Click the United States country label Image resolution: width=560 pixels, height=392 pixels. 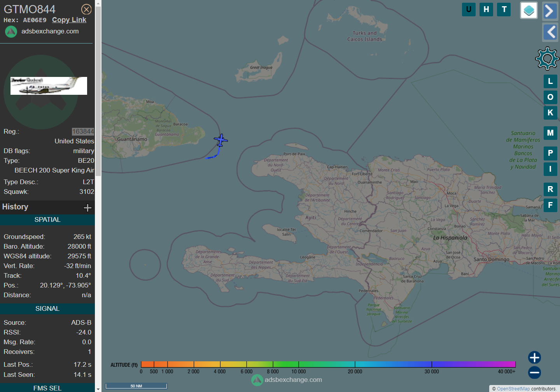[74, 141]
